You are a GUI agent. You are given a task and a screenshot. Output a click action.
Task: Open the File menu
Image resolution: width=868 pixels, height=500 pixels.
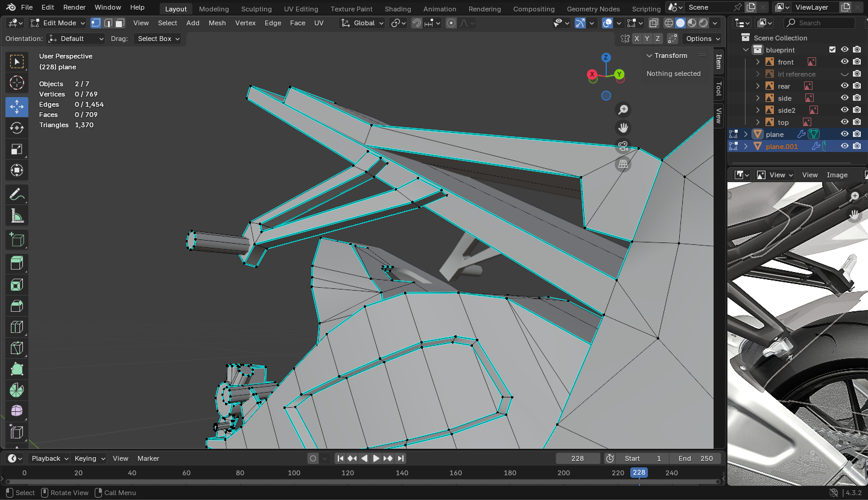pyautogui.click(x=27, y=7)
